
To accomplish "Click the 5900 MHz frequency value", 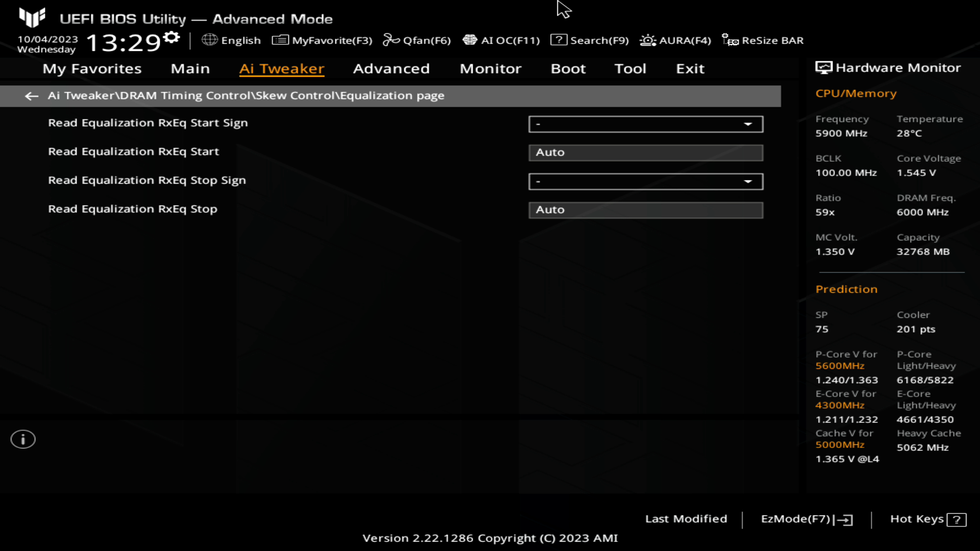I will [841, 133].
